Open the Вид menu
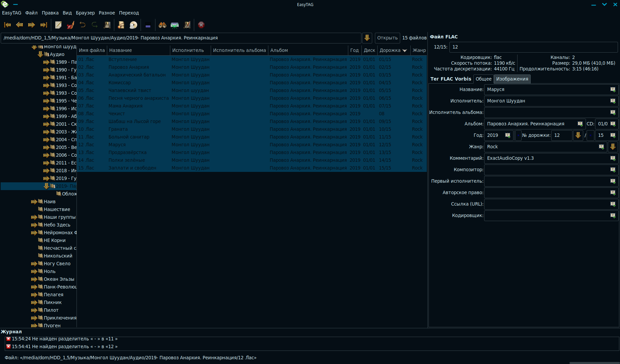Viewport: 620px width, 364px height. (x=67, y=13)
